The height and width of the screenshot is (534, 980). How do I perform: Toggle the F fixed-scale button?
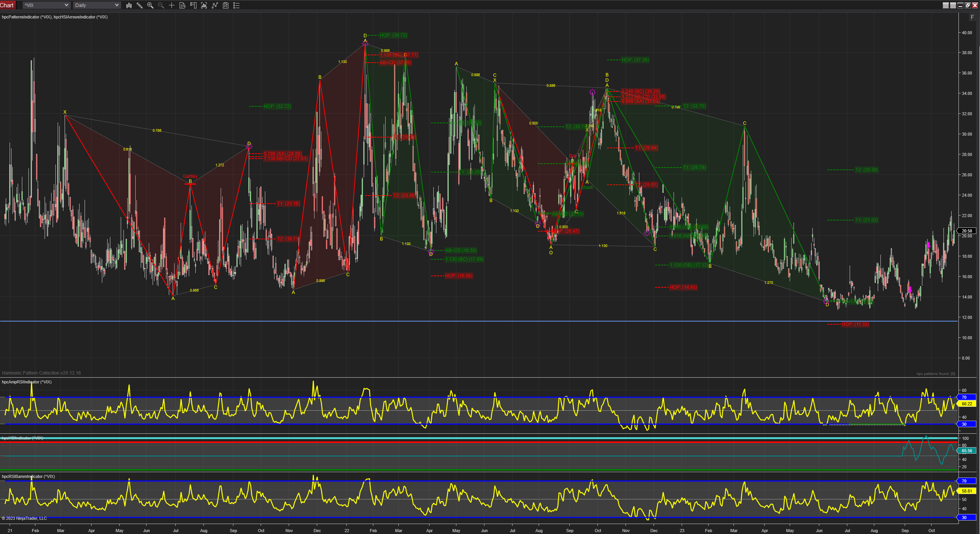coord(972,17)
